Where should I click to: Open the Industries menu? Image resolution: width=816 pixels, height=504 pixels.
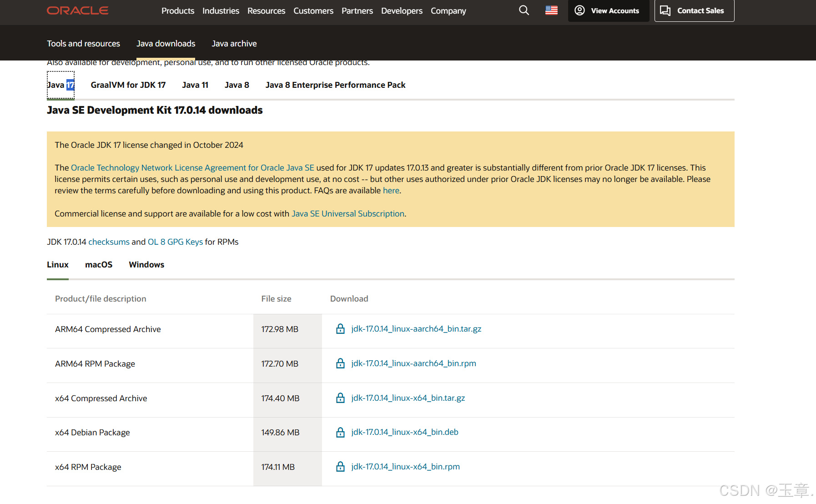[221, 10]
